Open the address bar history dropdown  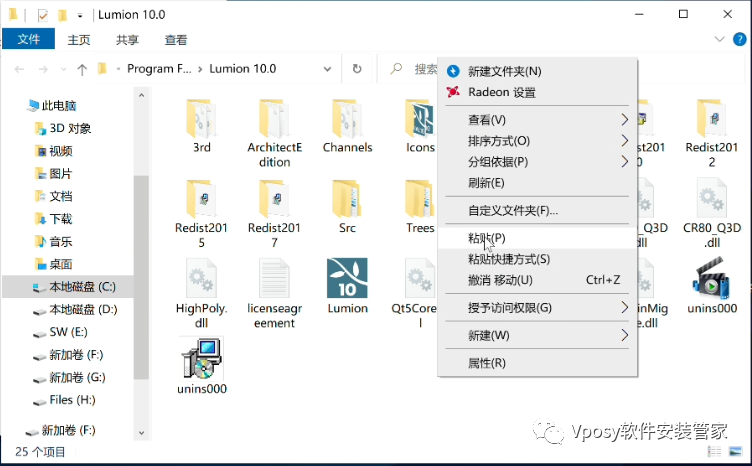pyautogui.click(x=327, y=69)
